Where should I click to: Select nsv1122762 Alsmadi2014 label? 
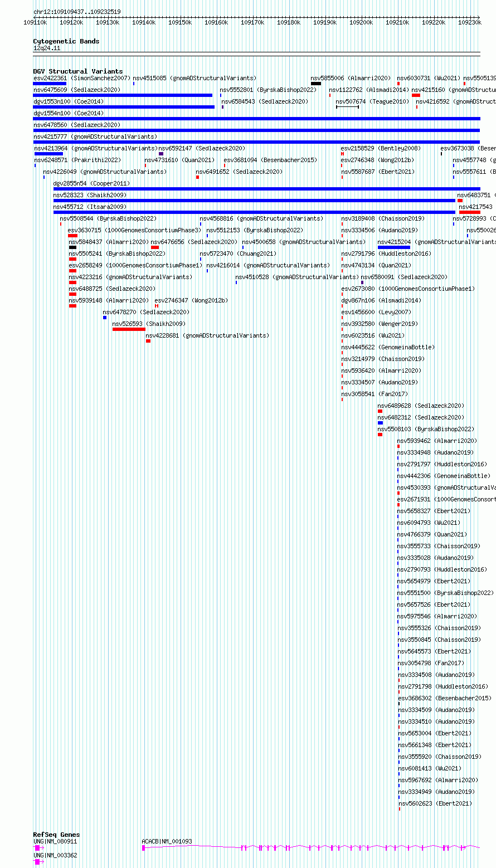pyautogui.click(x=369, y=90)
